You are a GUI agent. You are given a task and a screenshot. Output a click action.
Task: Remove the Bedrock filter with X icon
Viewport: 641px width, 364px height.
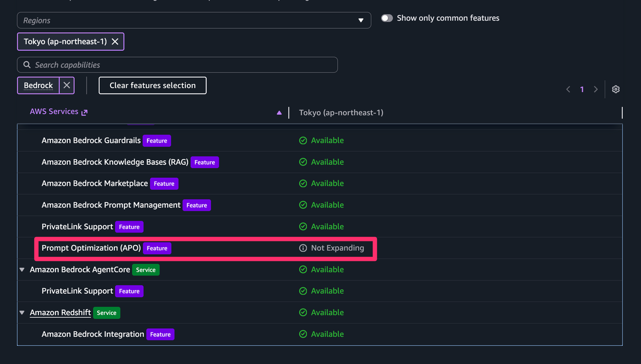pyautogui.click(x=67, y=85)
